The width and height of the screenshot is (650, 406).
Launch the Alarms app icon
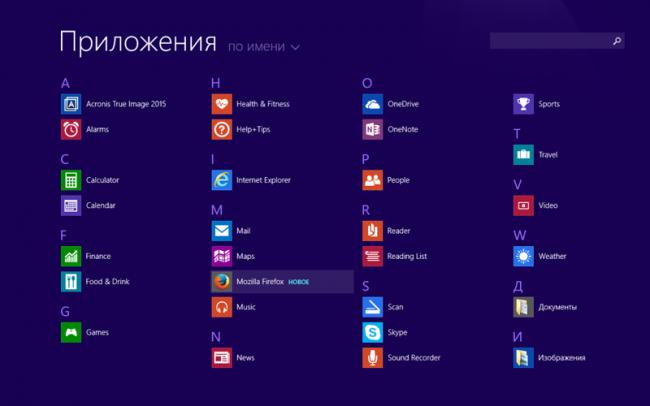tap(71, 129)
